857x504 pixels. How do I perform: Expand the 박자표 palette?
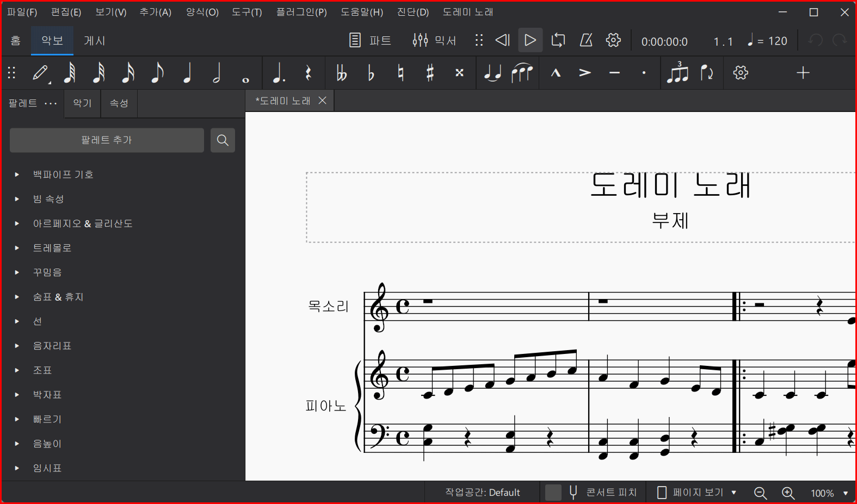(17, 395)
